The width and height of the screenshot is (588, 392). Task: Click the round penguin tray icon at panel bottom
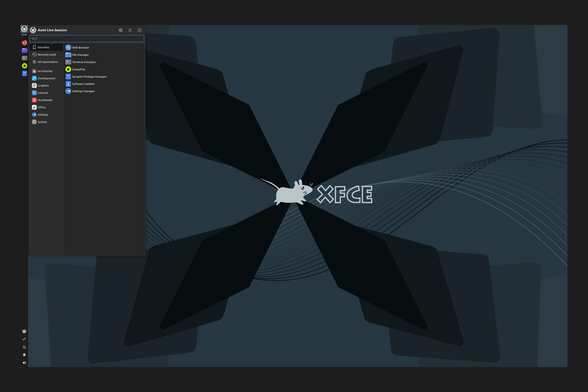click(x=24, y=331)
